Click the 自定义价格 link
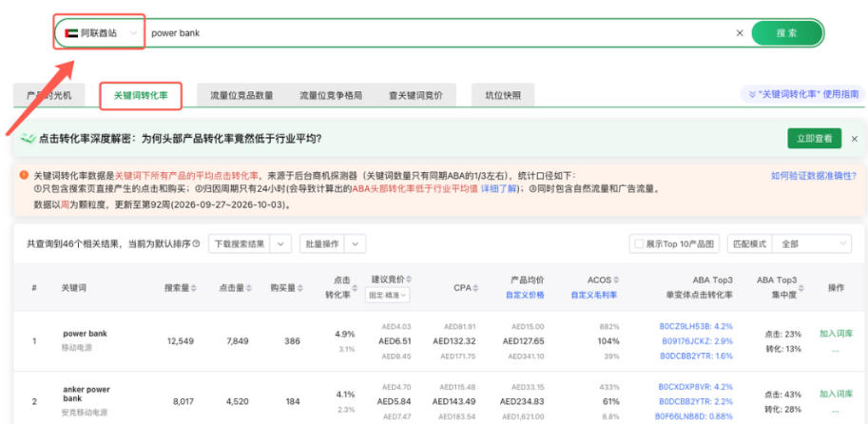The width and height of the screenshot is (868, 424). click(525, 295)
